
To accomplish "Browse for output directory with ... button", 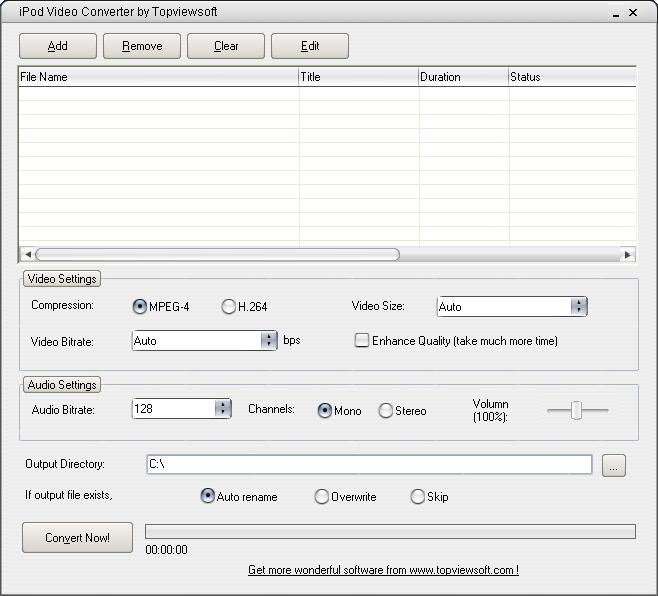I will point(614,465).
